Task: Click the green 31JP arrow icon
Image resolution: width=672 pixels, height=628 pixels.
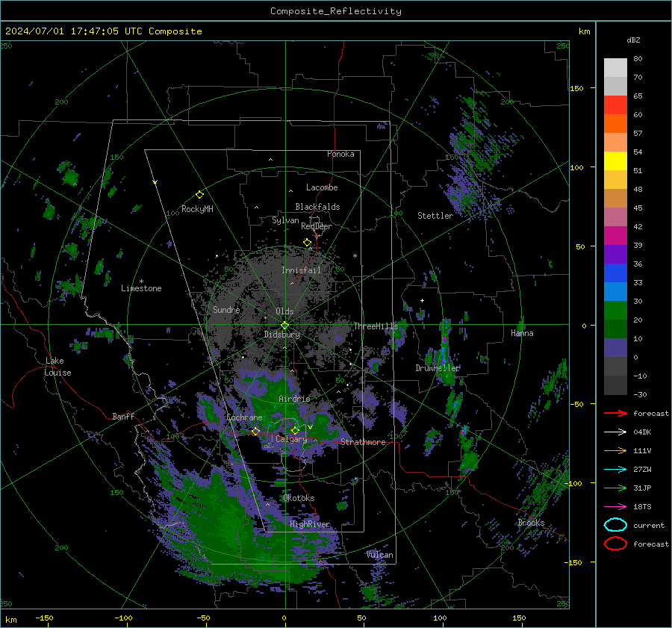Action: click(615, 488)
